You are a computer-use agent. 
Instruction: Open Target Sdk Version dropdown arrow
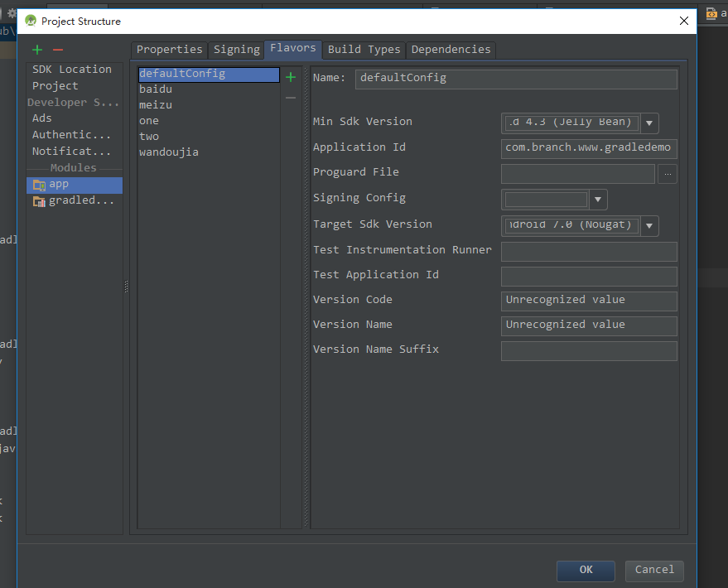coord(649,225)
